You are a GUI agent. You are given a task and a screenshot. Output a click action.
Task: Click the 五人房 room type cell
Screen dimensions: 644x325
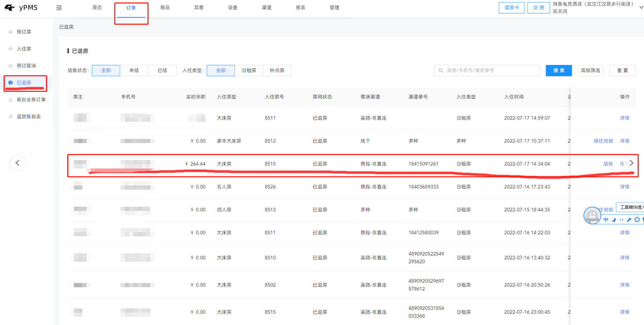(x=224, y=187)
